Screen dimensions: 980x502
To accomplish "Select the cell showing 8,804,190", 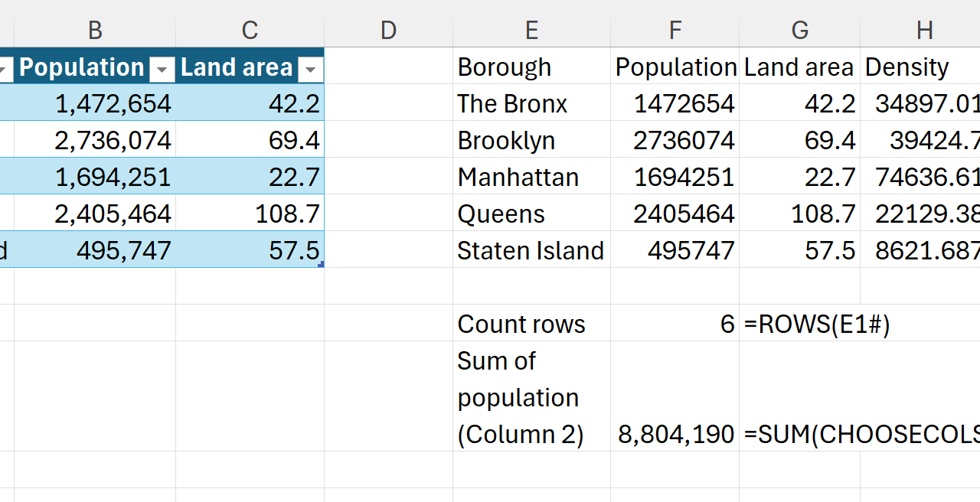I will click(675, 435).
